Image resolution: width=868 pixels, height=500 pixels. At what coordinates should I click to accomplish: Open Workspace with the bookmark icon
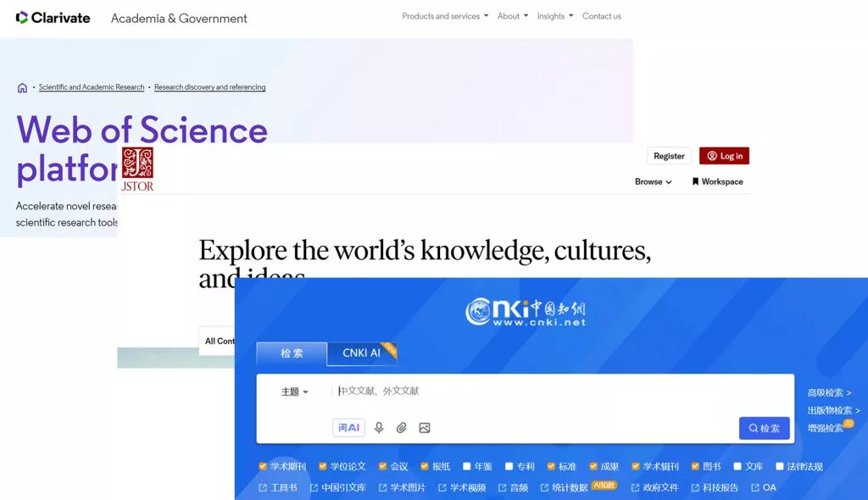(718, 181)
